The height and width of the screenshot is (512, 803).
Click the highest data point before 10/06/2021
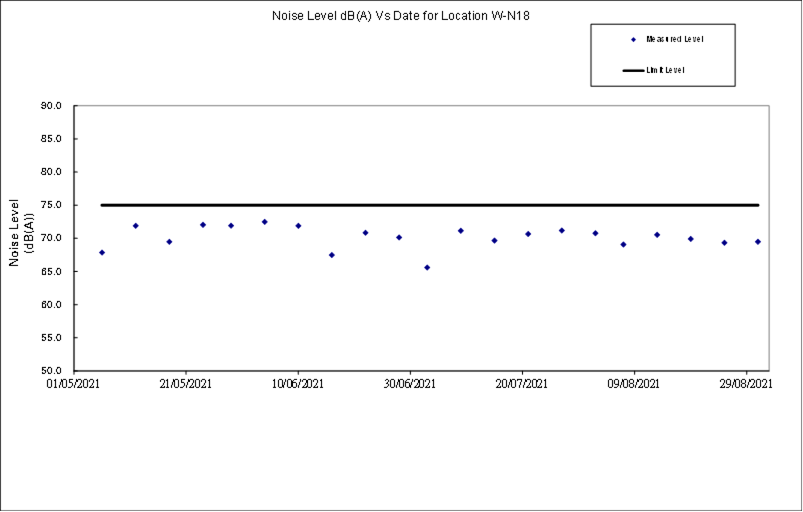(x=265, y=222)
